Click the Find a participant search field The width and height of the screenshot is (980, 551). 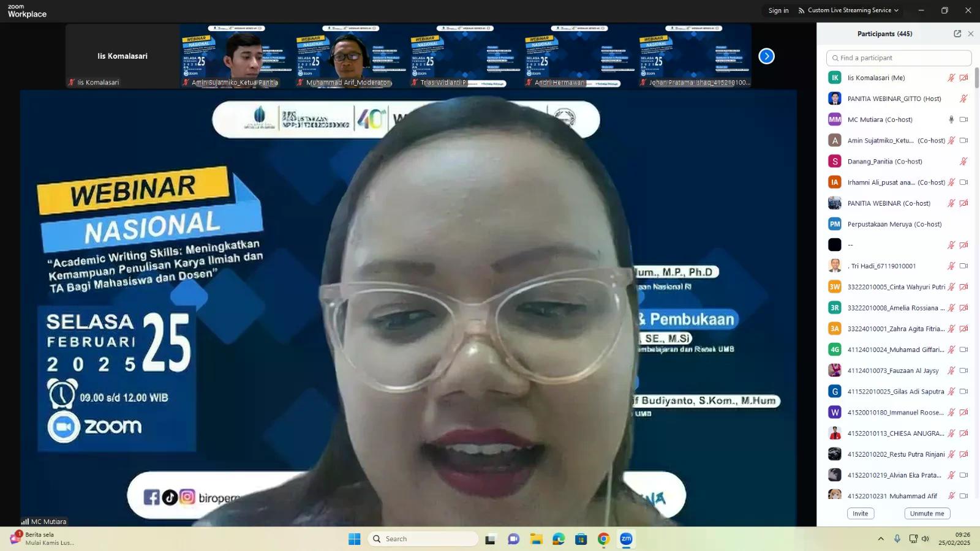(899, 58)
